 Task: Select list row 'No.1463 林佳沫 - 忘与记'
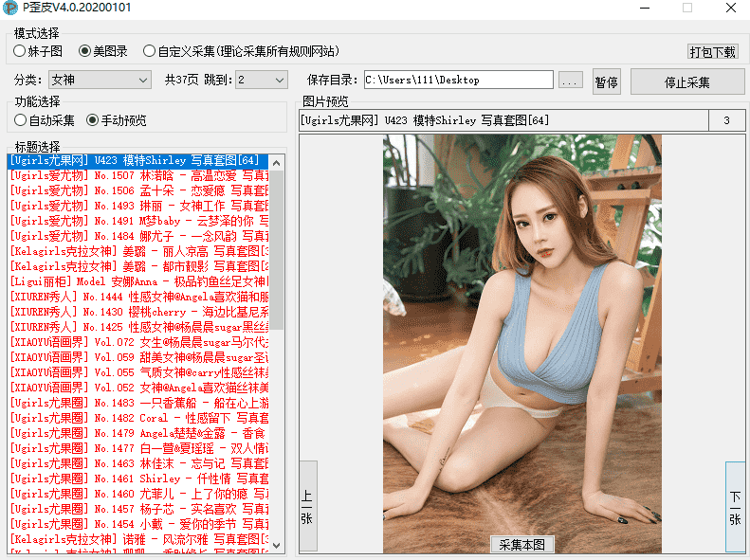[x=138, y=464]
